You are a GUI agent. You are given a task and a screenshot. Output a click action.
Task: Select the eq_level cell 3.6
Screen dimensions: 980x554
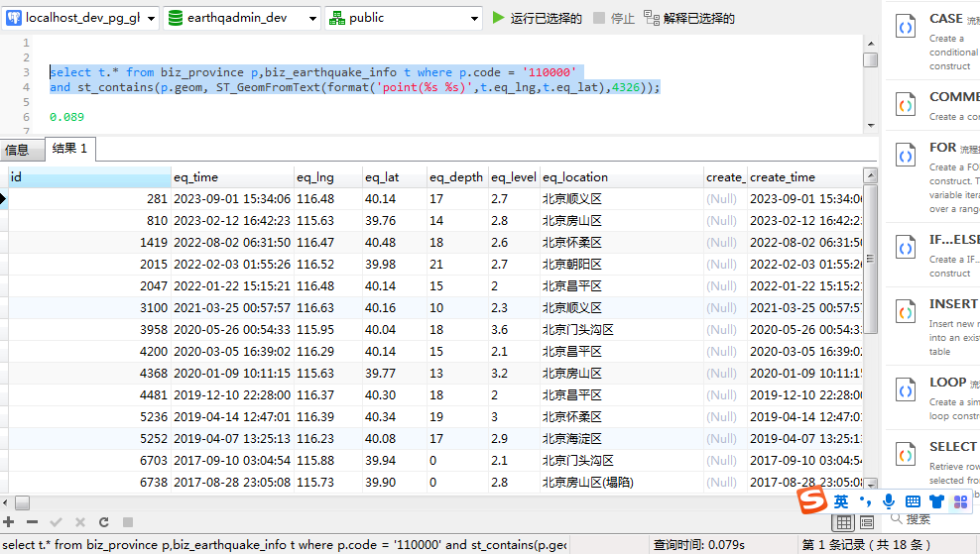pyautogui.click(x=514, y=330)
